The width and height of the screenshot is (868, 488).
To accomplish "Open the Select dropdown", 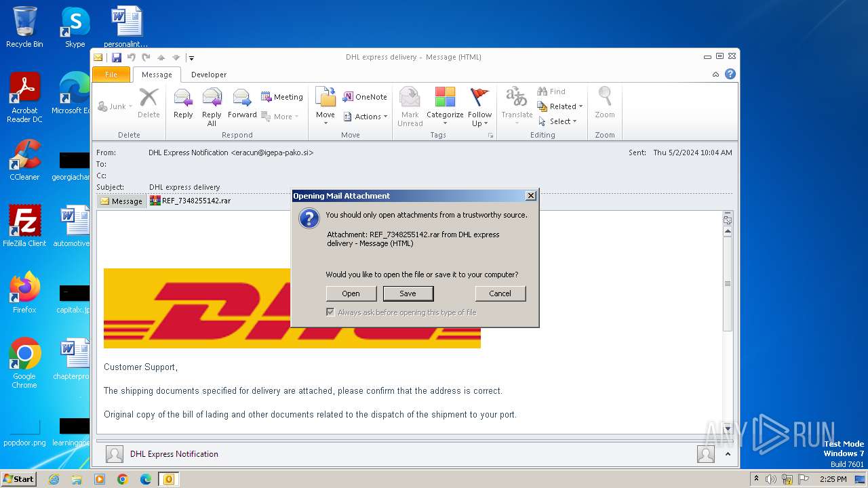I will (557, 121).
